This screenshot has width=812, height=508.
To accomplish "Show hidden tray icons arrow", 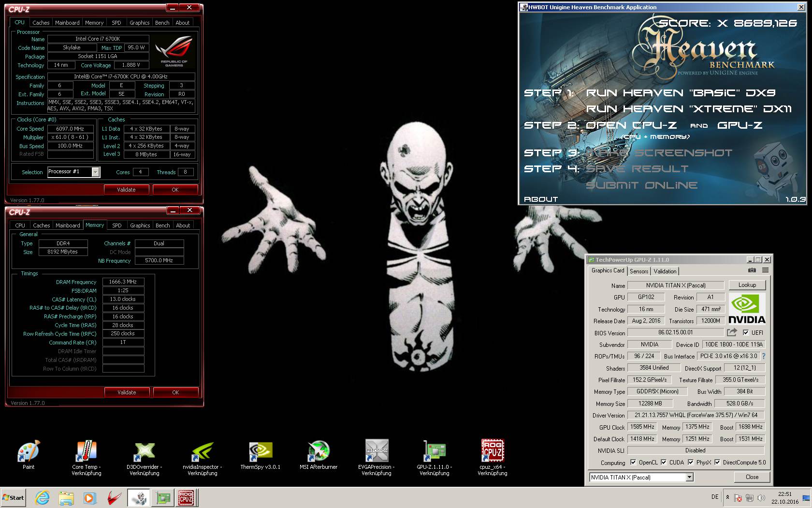I will (727, 497).
